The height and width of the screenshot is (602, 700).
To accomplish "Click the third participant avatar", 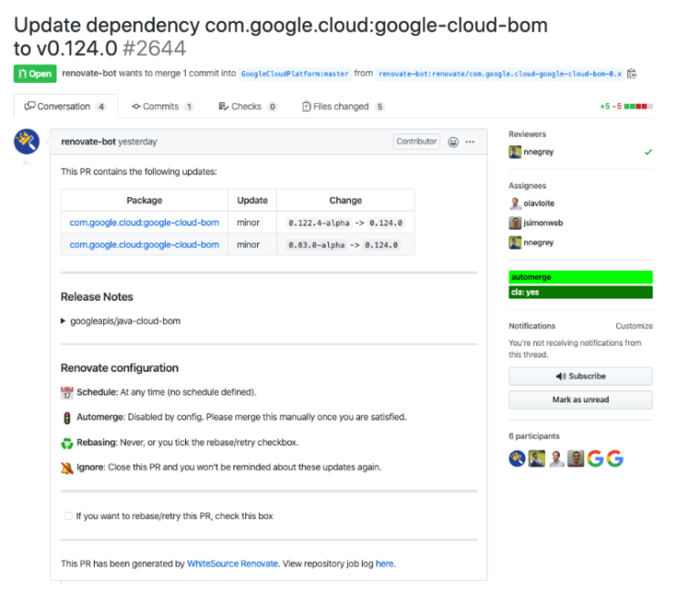I will click(x=556, y=458).
